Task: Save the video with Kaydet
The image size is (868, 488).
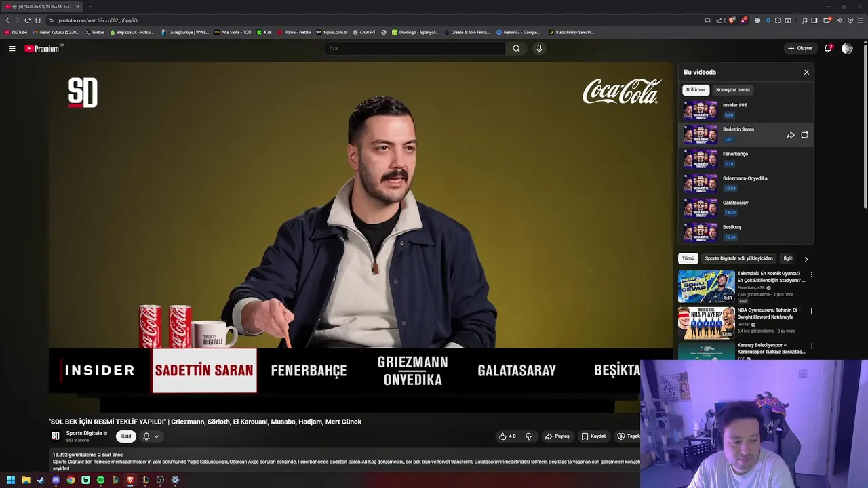Action: [x=593, y=436]
